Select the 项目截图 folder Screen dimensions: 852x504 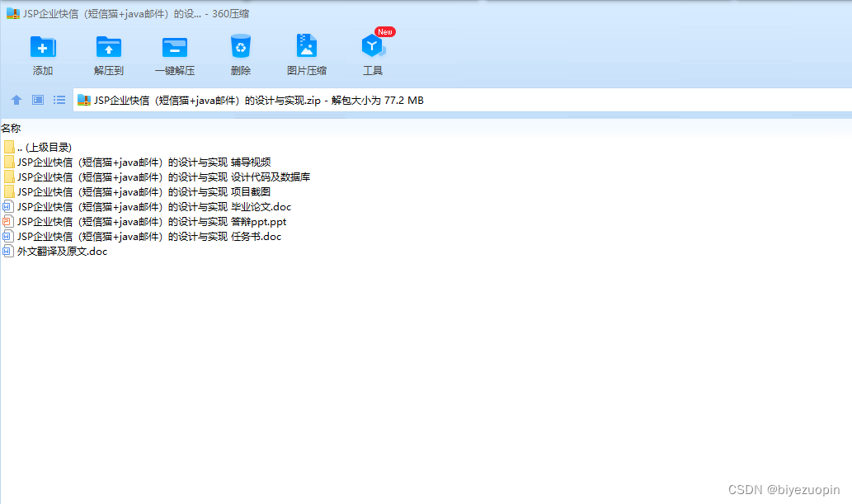tap(144, 192)
